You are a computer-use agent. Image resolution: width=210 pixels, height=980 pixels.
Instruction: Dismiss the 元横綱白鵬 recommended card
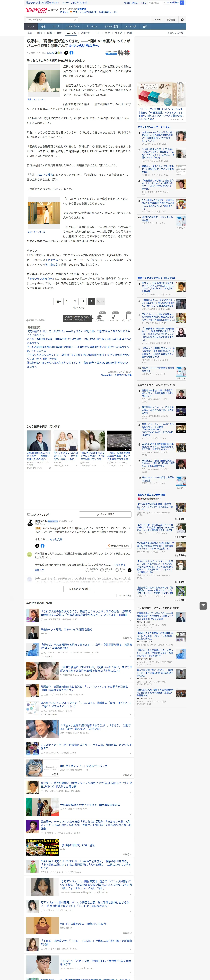click(x=50, y=468)
